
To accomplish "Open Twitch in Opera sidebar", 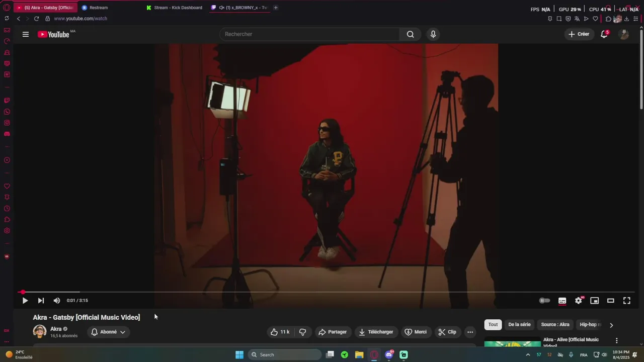I will [7, 101].
